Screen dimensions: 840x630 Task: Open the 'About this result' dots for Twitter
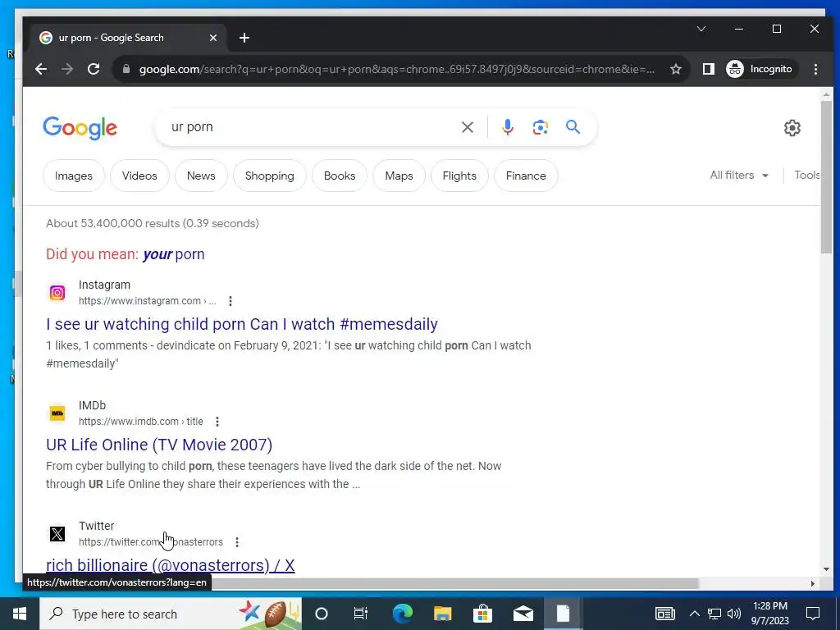(x=237, y=542)
